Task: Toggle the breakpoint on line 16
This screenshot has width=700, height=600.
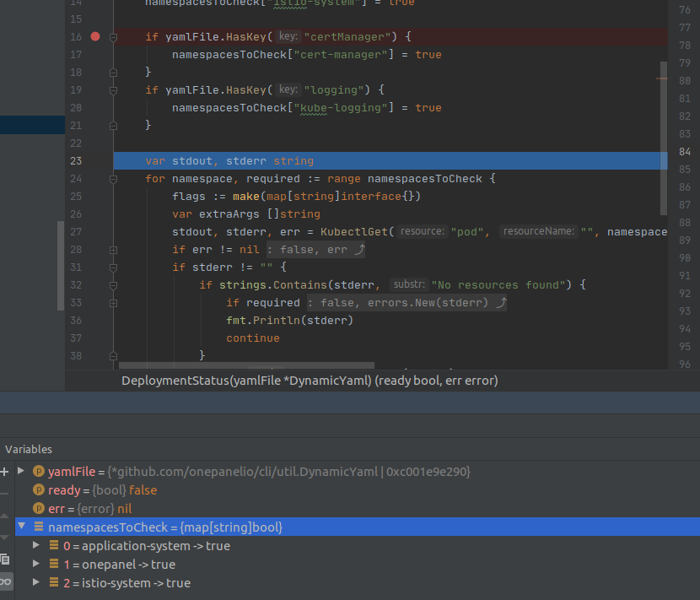Action: [x=94, y=36]
